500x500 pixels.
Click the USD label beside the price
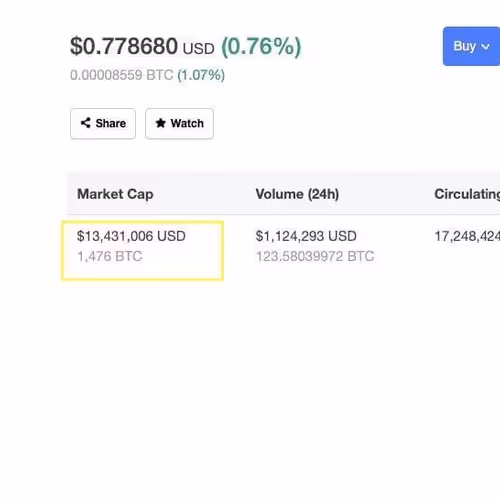click(x=198, y=49)
